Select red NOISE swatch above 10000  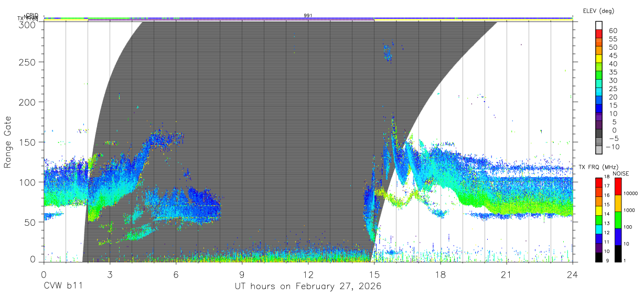point(617,186)
